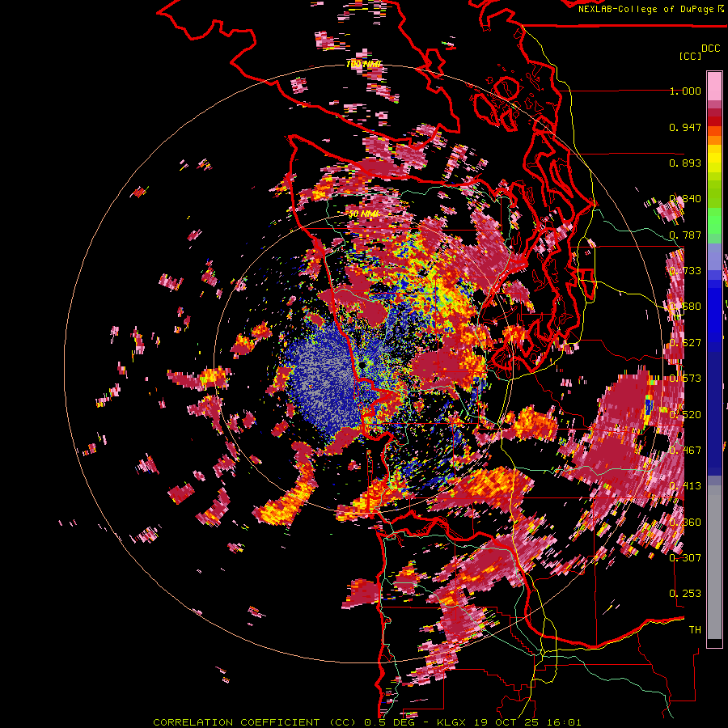Select the 0.253 scale value
The height and width of the screenshot is (728, 728).
(x=685, y=594)
